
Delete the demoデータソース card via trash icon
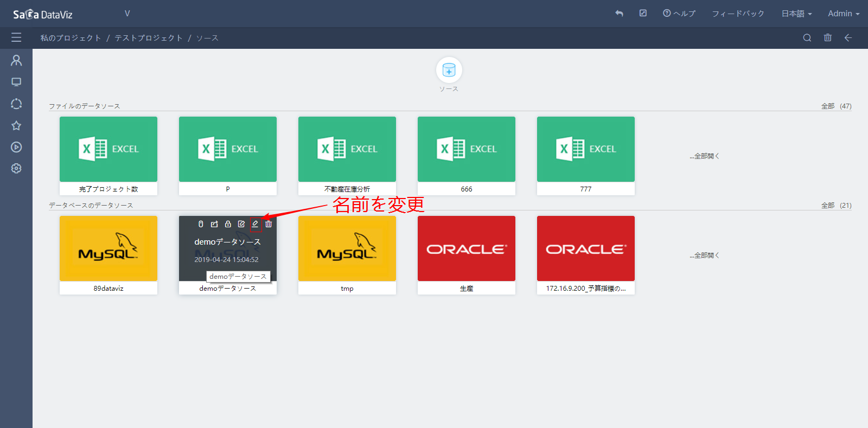269,224
